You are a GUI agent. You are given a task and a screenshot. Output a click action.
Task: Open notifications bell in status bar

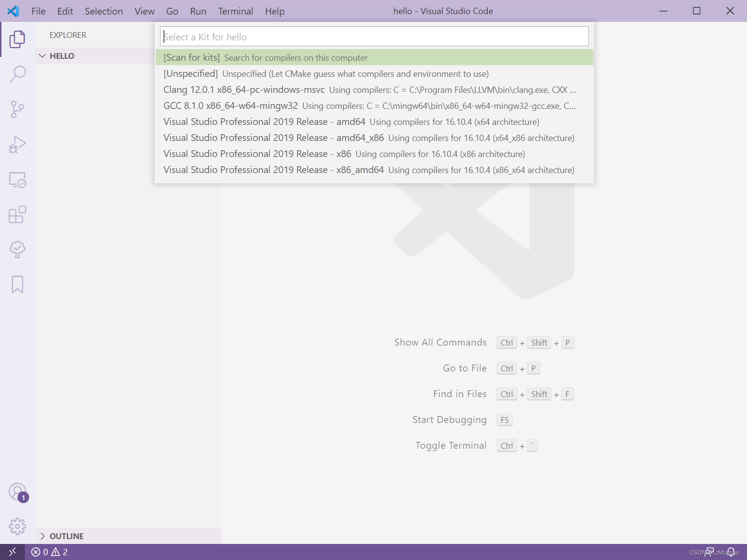click(x=731, y=552)
